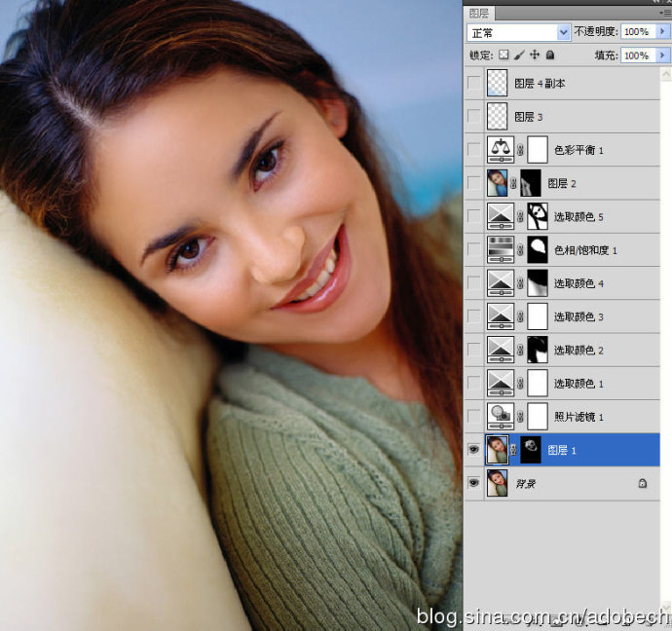Select Photo Filter 1 adjustment icon
Image resolution: width=672 pixels, height=631 pixels.
501,417
